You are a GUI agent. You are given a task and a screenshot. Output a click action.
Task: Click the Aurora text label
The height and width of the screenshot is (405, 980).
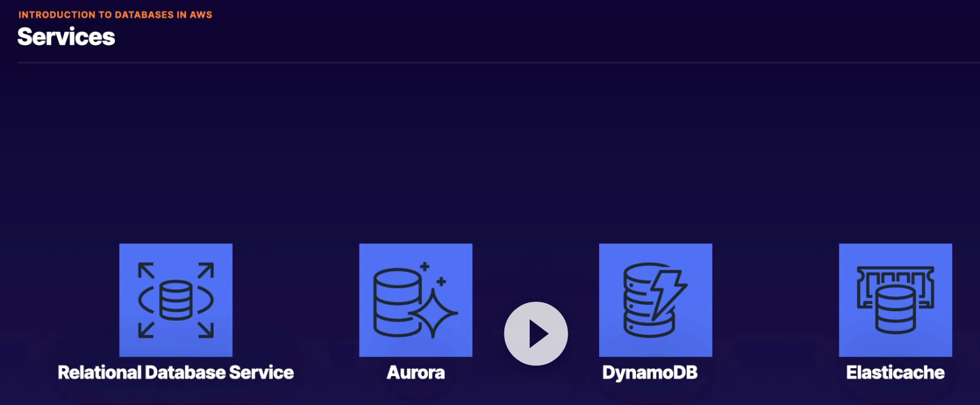pos(416,372)
